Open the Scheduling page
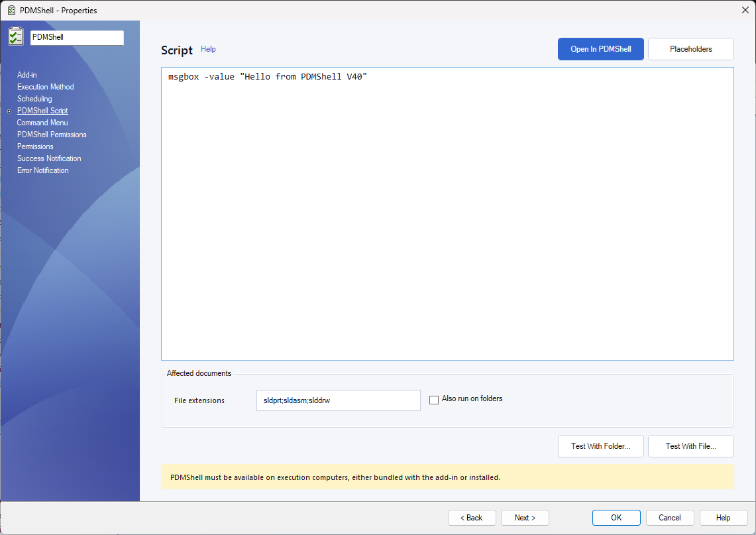The height and width of the screenshot is (535, 756). pyautogui.click(x=34, y=98)
